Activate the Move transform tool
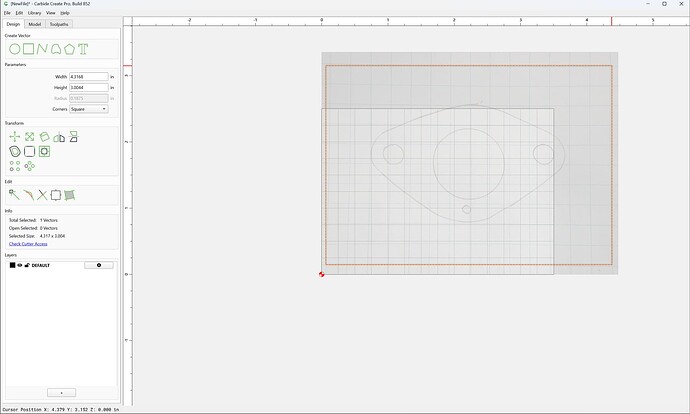 [x=15, y=137]
